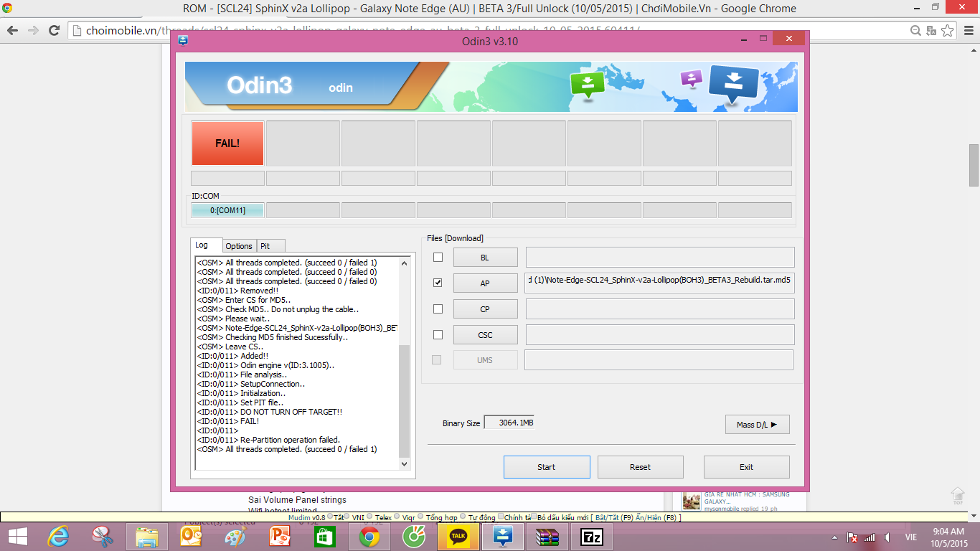The image size is (980, 551).
Task: Expand the Mass D/L arrow button
Action: pyautogui.click(x=757, y=425)
